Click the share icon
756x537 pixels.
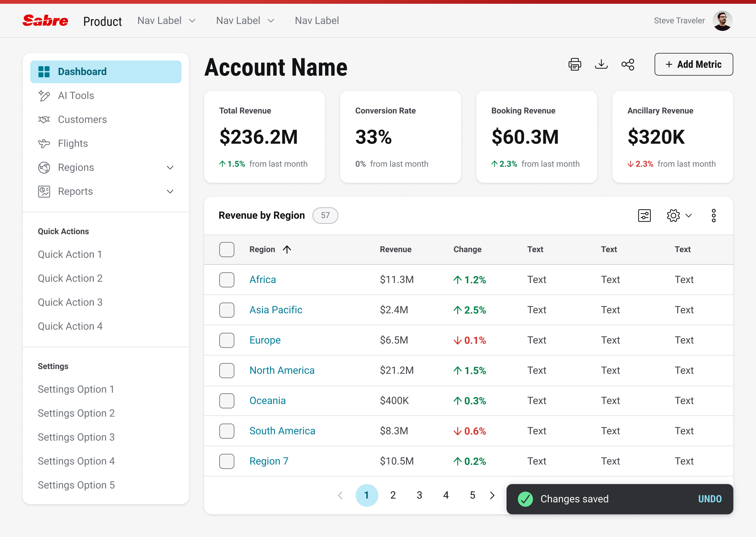[627, 64]
